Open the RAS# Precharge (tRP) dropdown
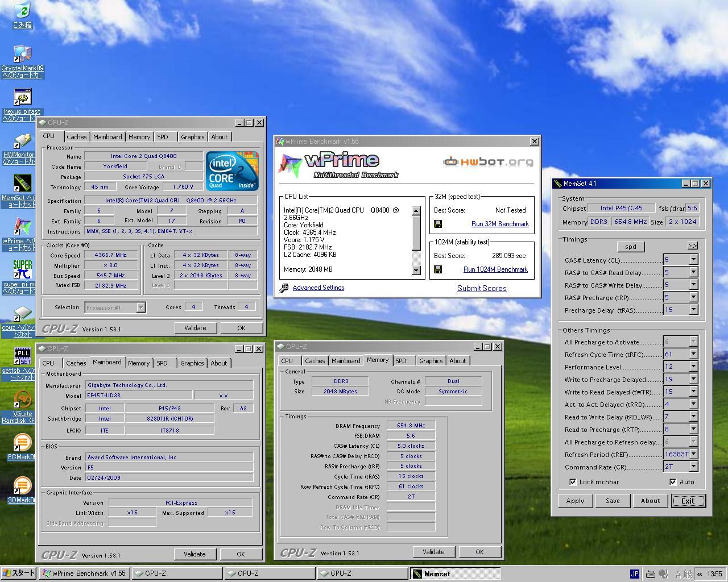Screen dimensions: 728x582 693,297
